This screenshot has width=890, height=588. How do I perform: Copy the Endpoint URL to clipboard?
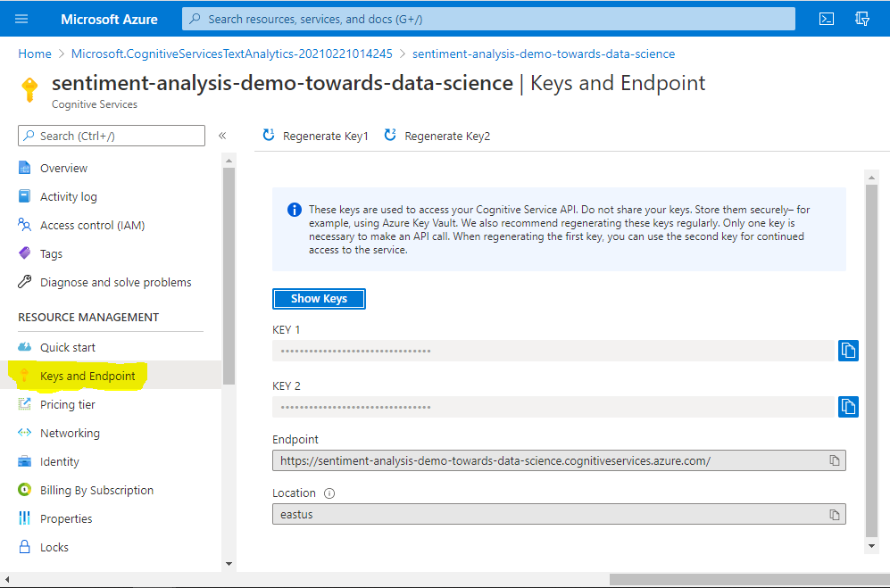(834, 460)
